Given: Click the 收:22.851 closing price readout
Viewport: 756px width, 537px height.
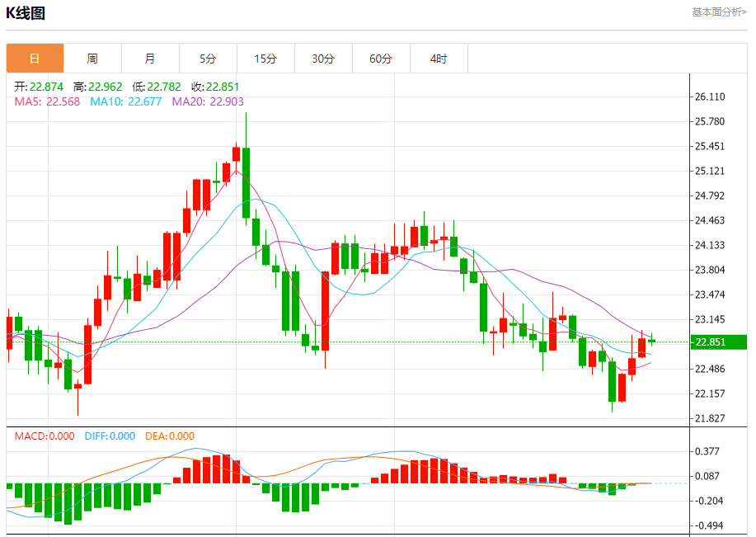Looking at the screenshot, I should coord(215,87).
